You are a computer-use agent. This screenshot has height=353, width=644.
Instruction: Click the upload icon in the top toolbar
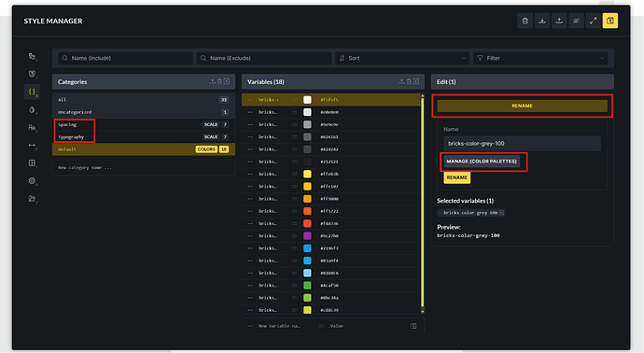pyautogui.click(x=559, y=21)
